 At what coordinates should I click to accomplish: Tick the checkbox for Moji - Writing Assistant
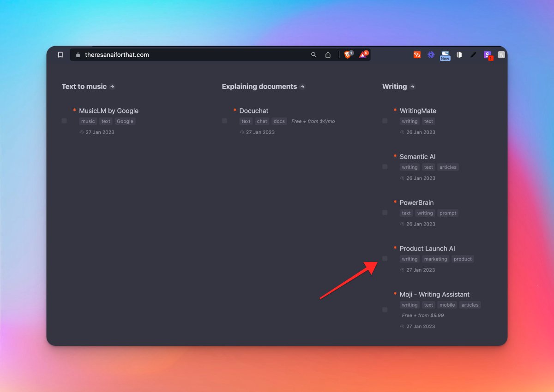click(x=385, y=309)
